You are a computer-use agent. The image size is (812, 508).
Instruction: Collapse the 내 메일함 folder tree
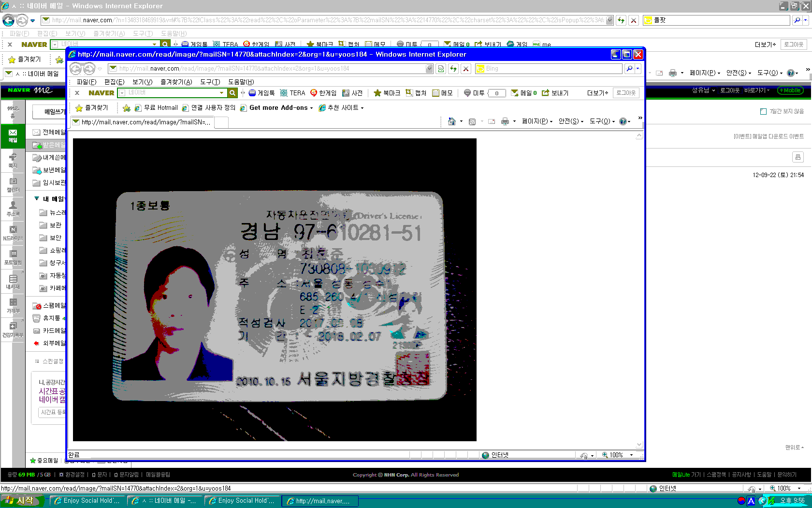[x=37, y=199]
